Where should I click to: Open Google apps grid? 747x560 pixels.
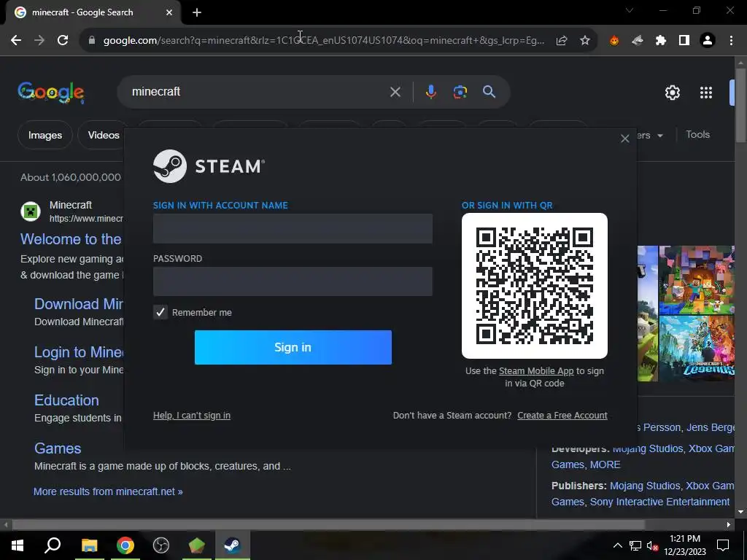(706, 93)
